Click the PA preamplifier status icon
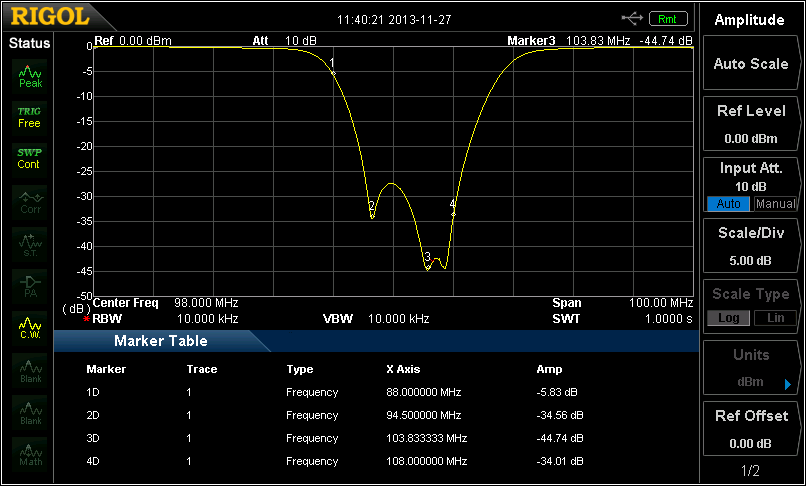The height and width of the screenshot is (486, 806). pyautogui.click(x=30, y=286)
